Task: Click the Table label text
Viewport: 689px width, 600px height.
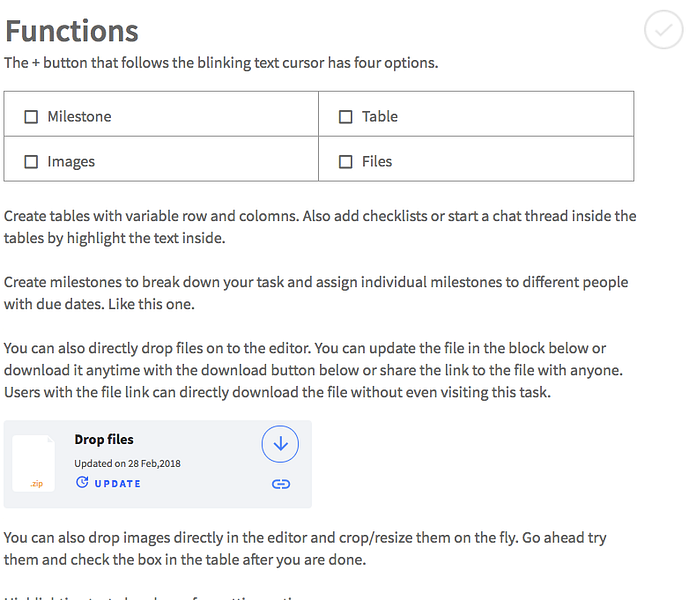Action: (380, 116)
